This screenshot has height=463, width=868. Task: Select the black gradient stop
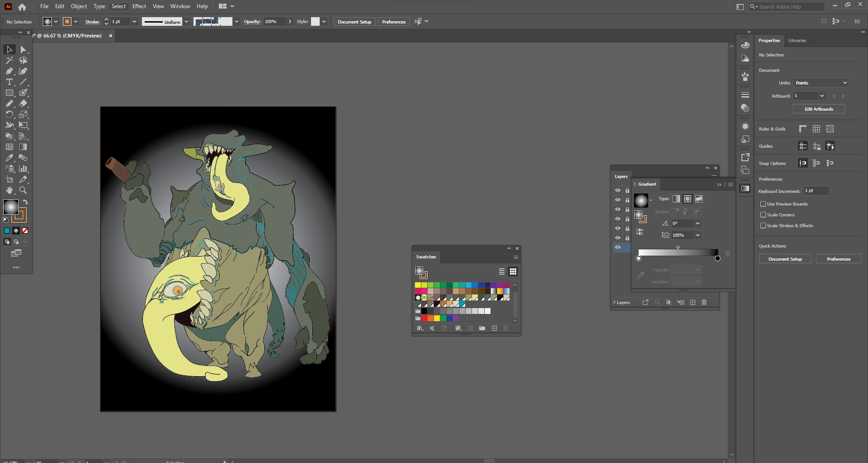click(717, 258)
